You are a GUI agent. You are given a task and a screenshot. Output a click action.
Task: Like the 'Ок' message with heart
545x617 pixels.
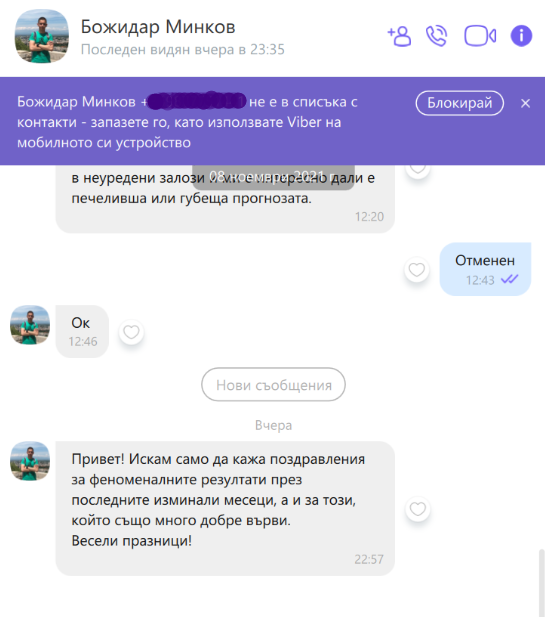[x=131, y=332]
